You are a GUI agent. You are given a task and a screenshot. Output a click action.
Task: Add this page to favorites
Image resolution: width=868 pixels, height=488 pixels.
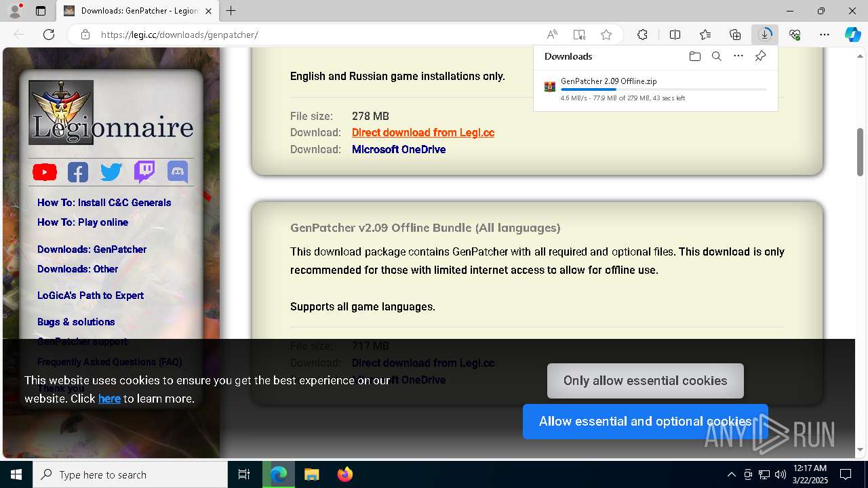pyautogui.click(x=606, y=35)
